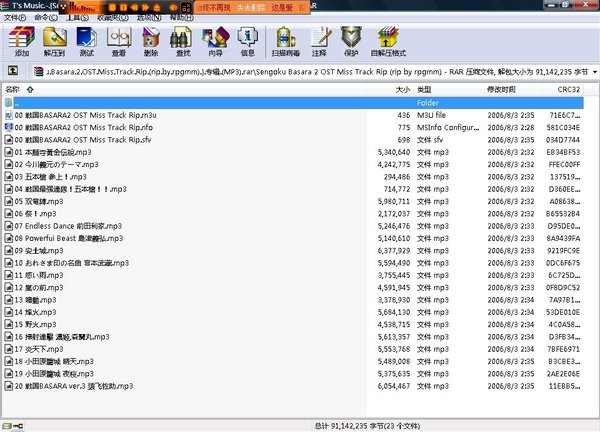Click the player mode icon beside the lyrics
The image size is (600, 432).
[x=186, y=7]
